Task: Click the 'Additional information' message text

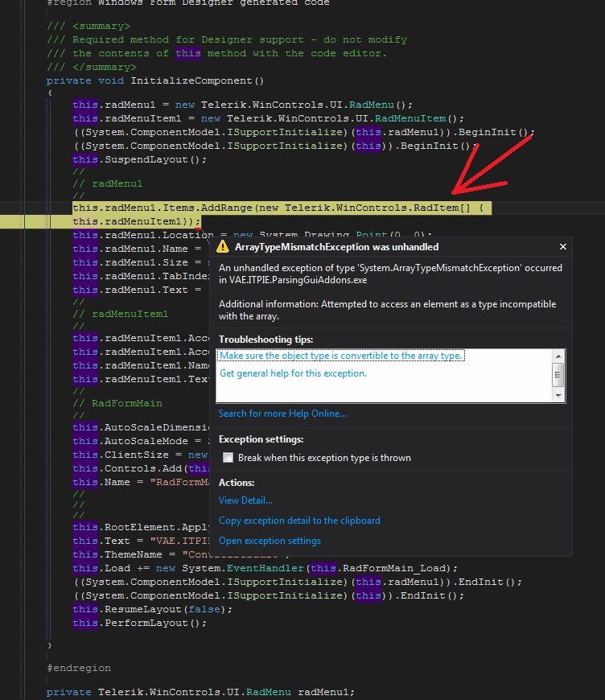Action: pyautogui.click(x=387, y=310)
